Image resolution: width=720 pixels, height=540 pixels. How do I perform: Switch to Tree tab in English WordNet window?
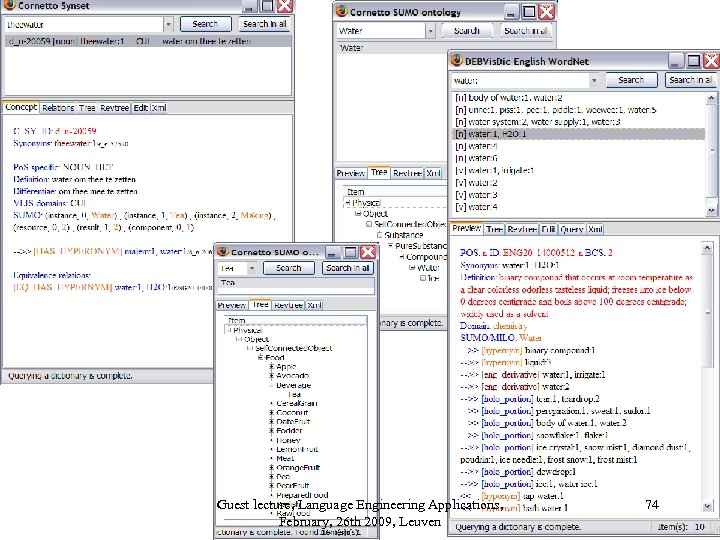[x=495, y=229]
